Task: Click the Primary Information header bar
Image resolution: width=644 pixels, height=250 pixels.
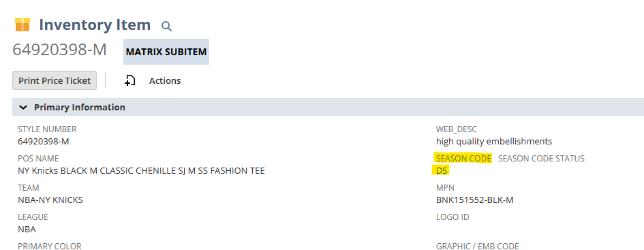Action: (x=328, y=107)
